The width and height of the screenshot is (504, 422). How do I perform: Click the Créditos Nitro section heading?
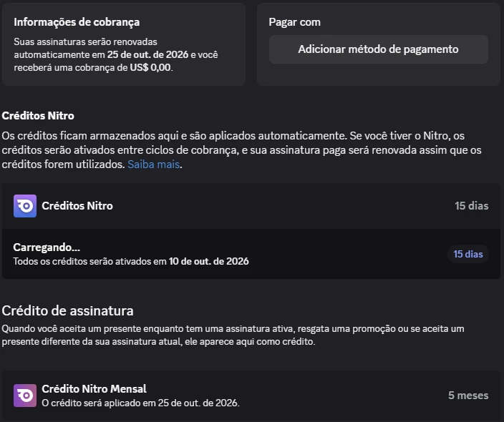(38, 116)
